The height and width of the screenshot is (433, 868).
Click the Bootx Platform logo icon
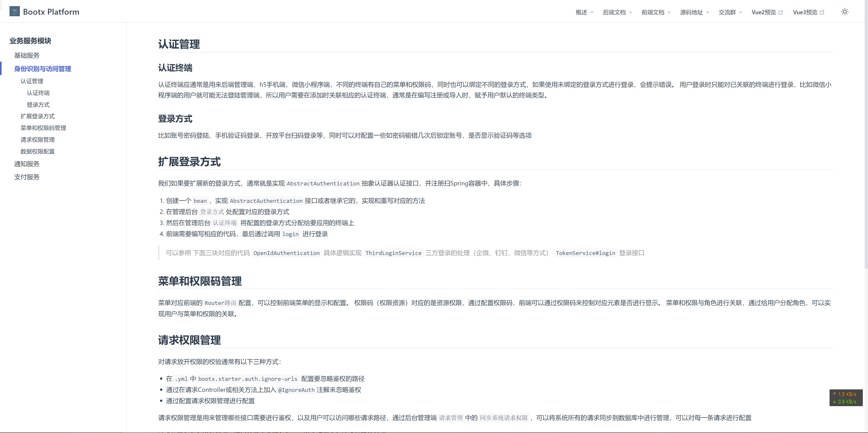coord(14,12)
